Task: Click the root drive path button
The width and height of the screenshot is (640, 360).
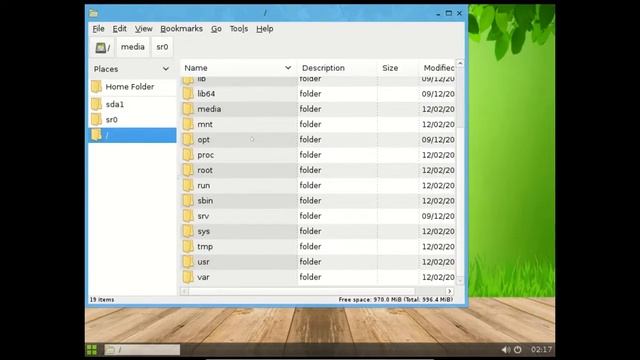Action: (102, 47)
